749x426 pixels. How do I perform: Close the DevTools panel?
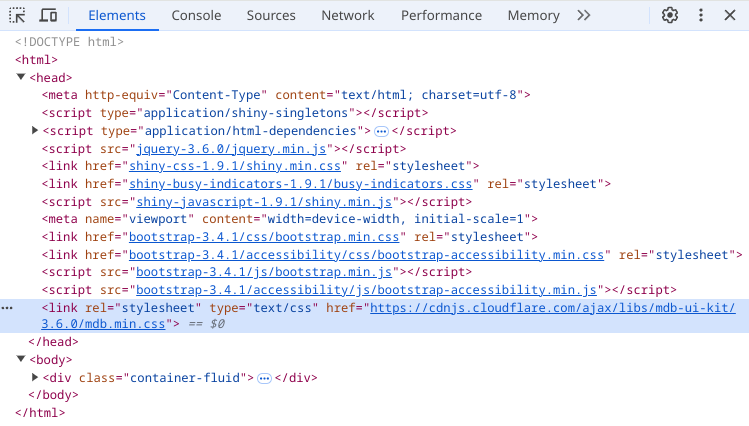click(730, 15)
